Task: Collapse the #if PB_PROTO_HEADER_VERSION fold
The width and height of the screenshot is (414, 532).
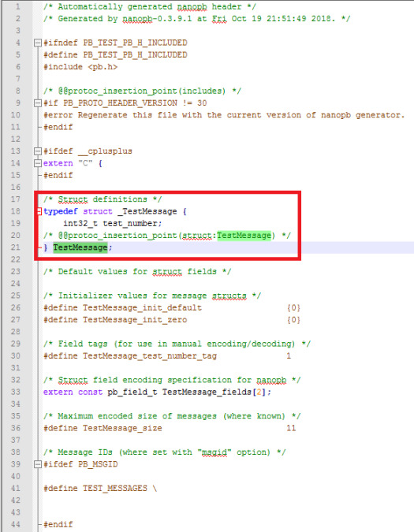Action: click(38, 102)
